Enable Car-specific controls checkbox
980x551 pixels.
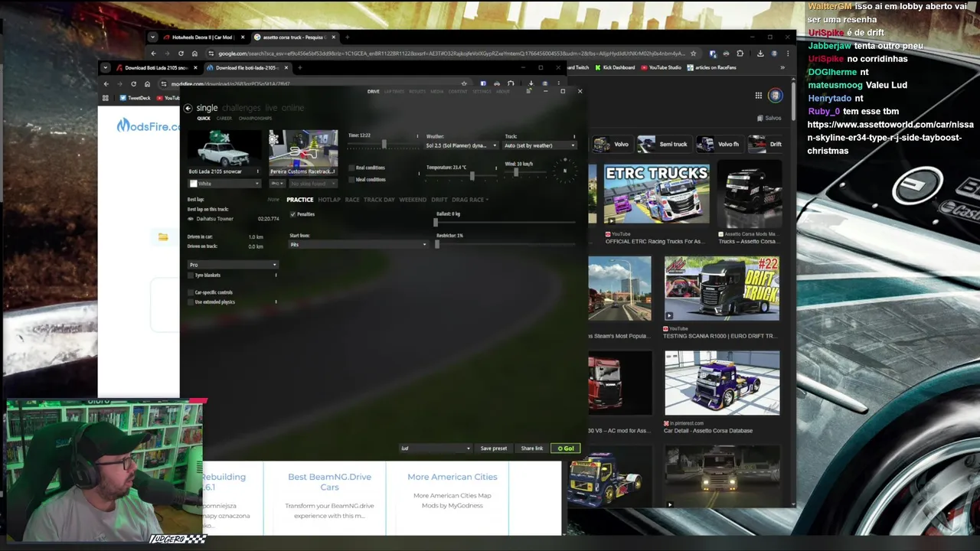pos(191,292)
